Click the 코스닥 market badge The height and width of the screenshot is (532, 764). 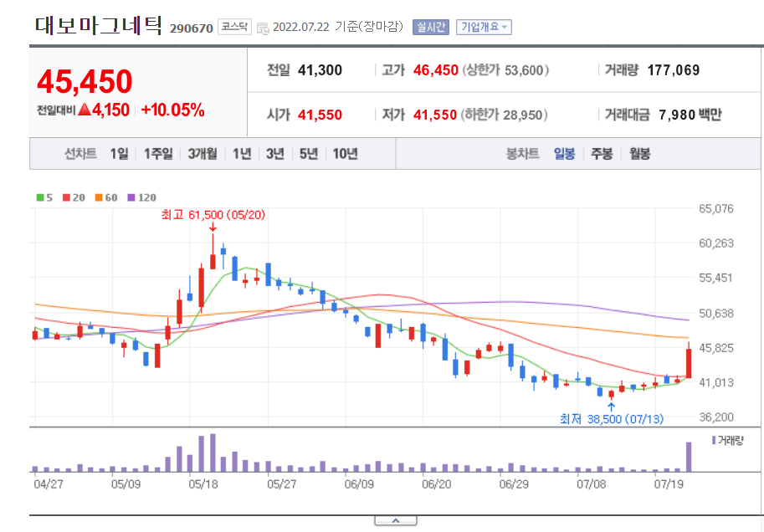pos(234,27)
